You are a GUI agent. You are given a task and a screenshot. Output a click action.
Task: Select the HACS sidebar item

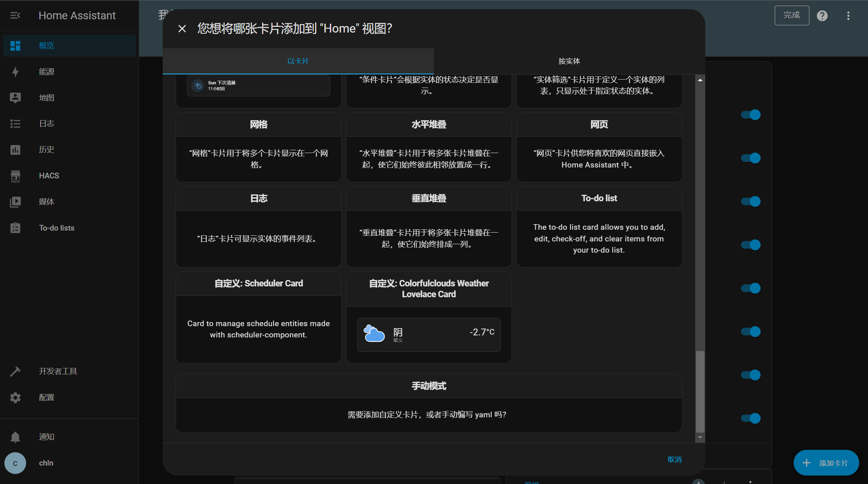pyautogui.click(x=70, y=176)
